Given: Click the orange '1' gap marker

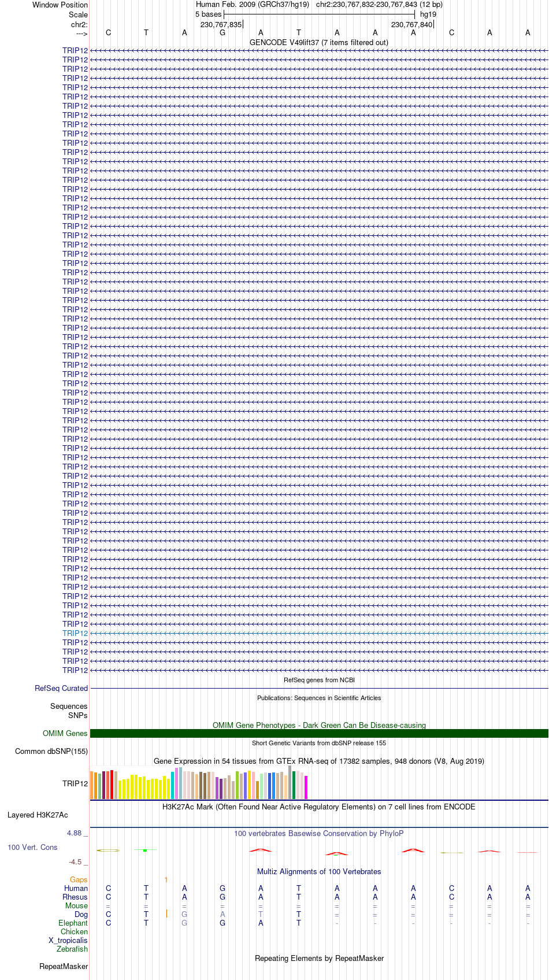Looking at the screenshot, I should [166, 879].
